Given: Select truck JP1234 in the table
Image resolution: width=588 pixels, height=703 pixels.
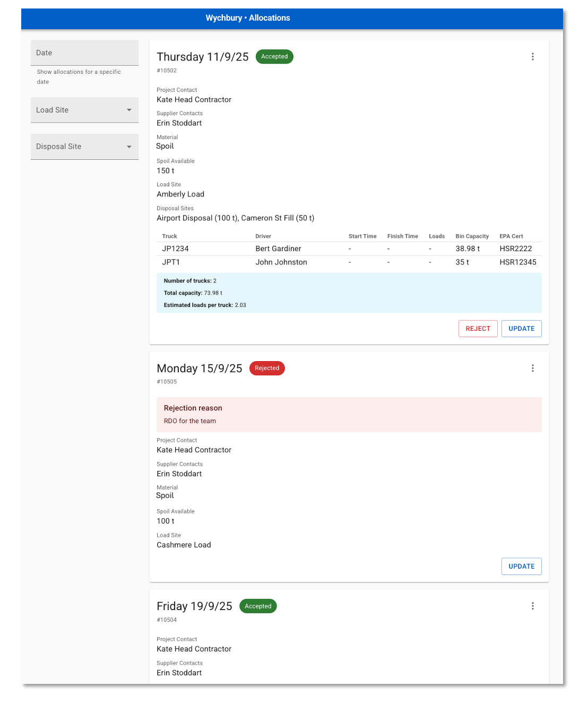Looking at the screenshot, I should click(x=175, y=249).
